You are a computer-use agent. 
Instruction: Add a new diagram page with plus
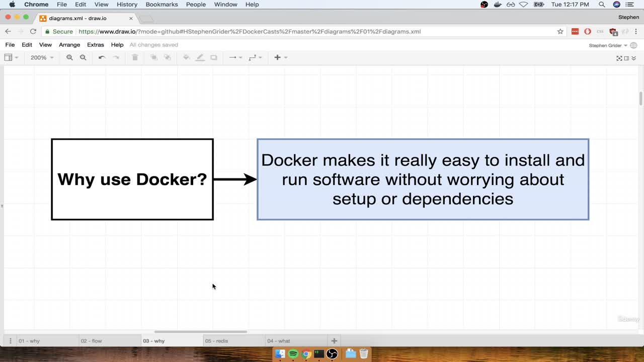pos(334,340)
